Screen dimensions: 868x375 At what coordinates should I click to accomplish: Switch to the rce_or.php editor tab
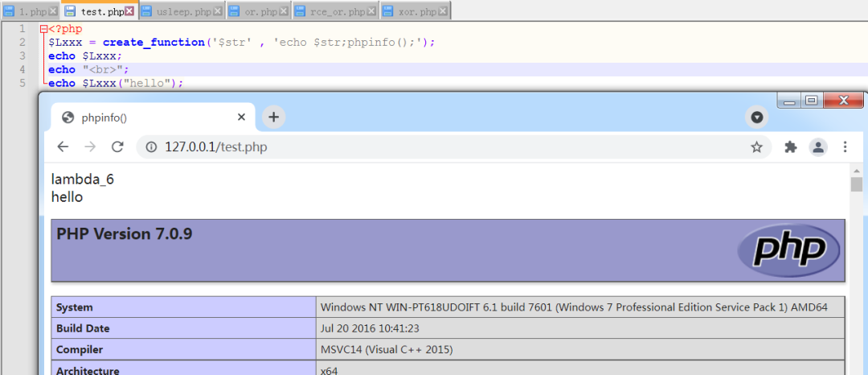click(x=336, y=11)
